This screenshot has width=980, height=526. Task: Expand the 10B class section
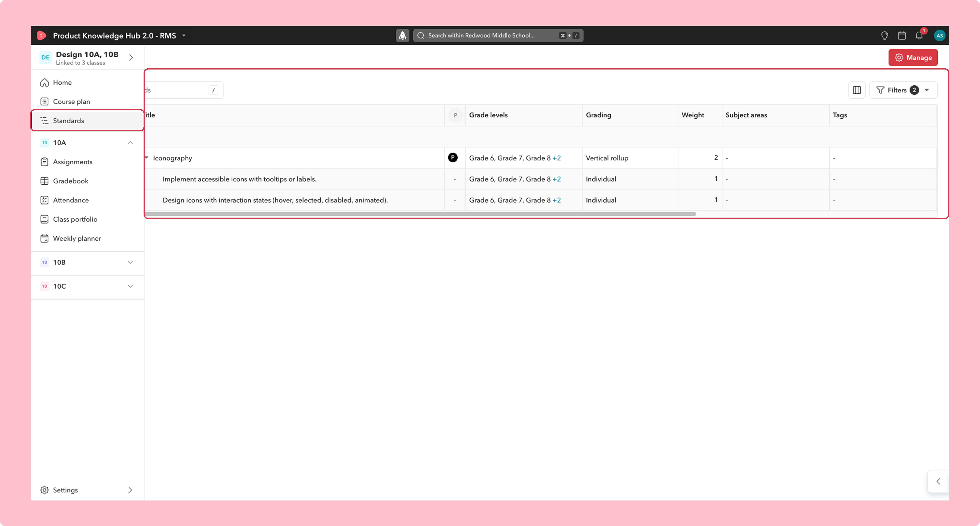130,262
